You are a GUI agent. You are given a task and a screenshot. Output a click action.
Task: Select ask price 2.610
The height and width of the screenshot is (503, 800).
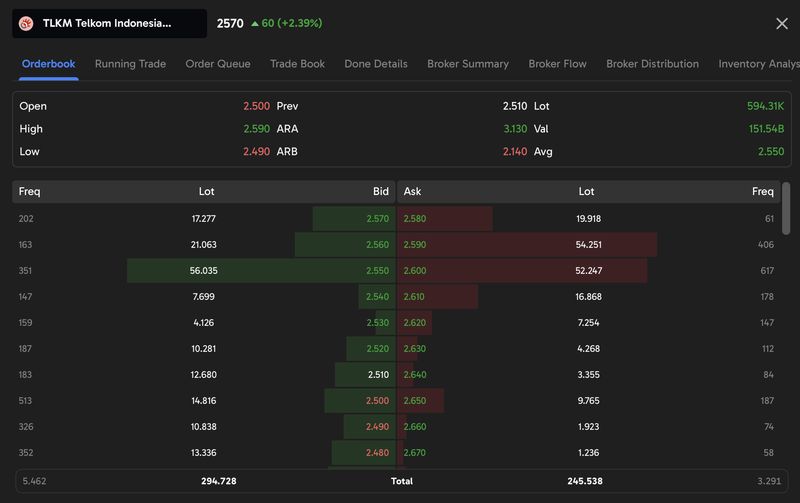(x=414, y=296)
